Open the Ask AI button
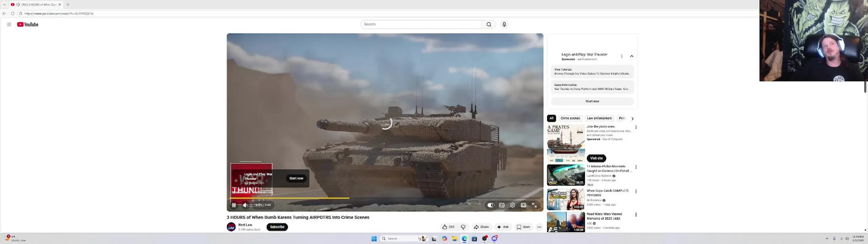The height and width of the screenshot is (244, 868). pos(502,227)
